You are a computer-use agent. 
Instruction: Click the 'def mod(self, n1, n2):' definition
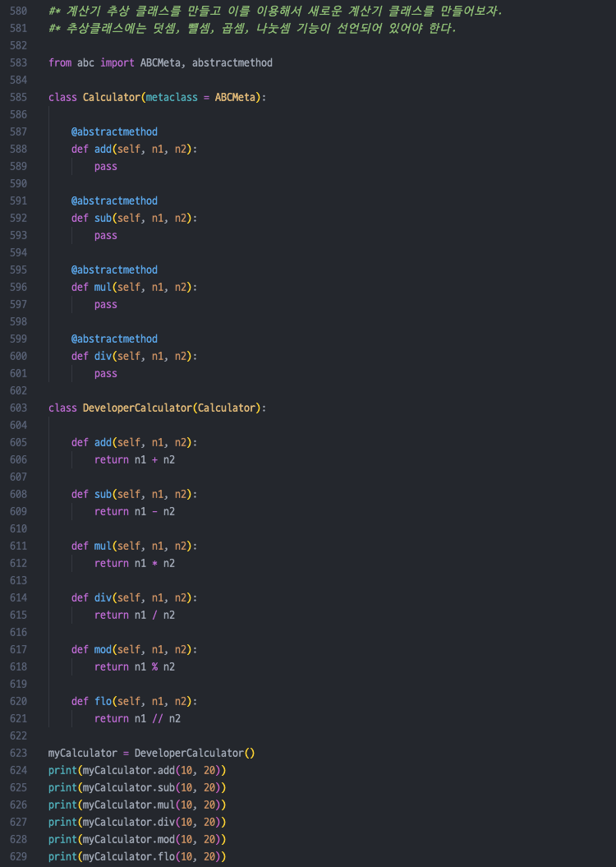[134, 650]
